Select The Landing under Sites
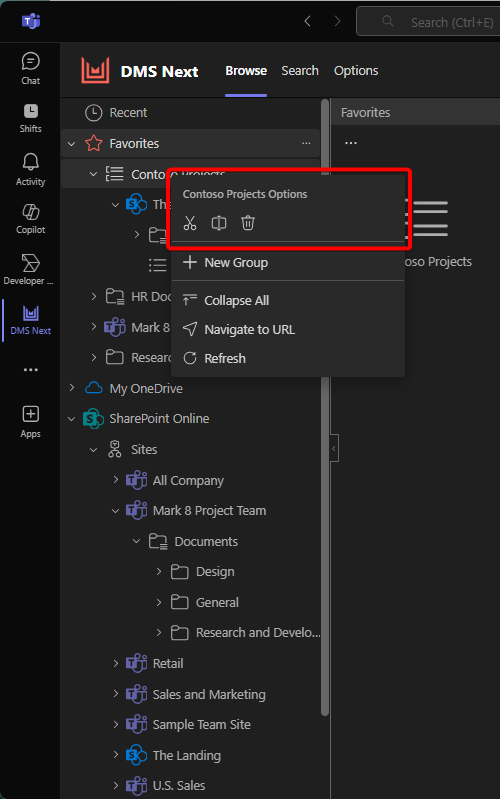The width and height of the screenshot is (500, 799). pyautogui.click(x=187, y=755)
